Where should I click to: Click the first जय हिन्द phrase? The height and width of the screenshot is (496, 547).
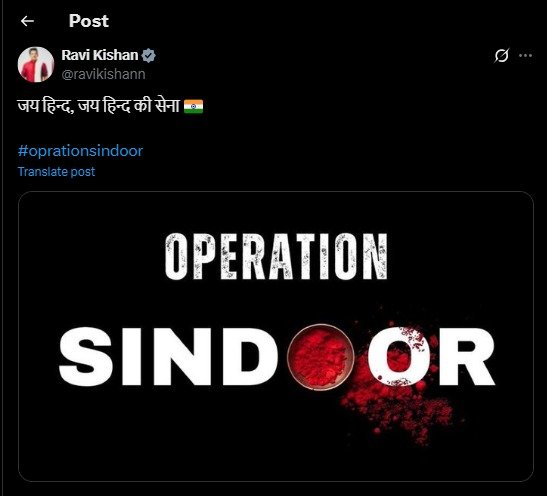[x=44, y=106]
